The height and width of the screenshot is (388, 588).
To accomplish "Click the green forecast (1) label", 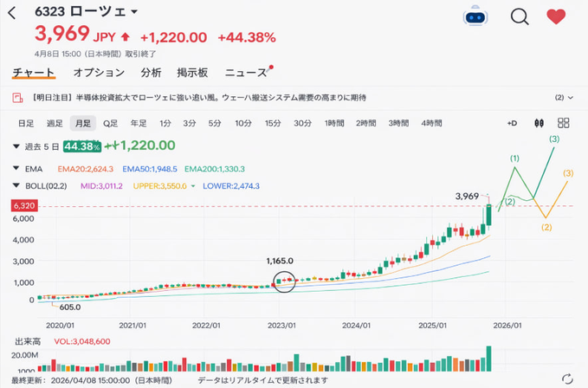I will [514, 158].
